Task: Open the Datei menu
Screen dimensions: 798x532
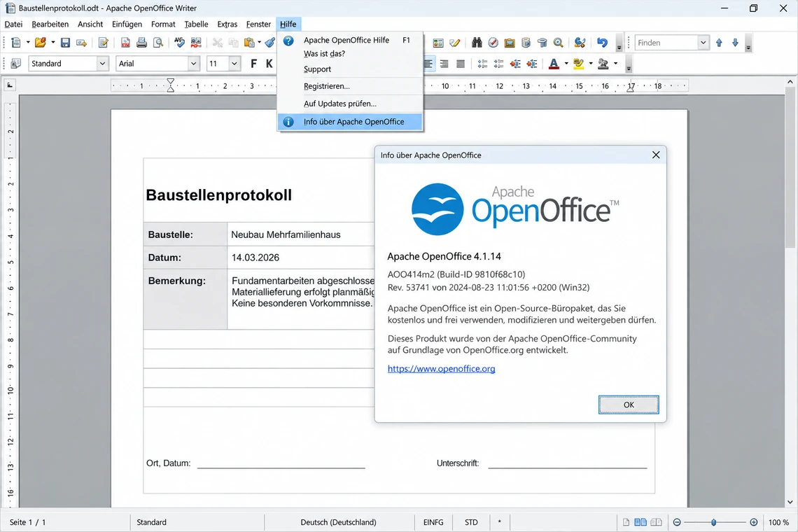Action: [x=13, y=24]
